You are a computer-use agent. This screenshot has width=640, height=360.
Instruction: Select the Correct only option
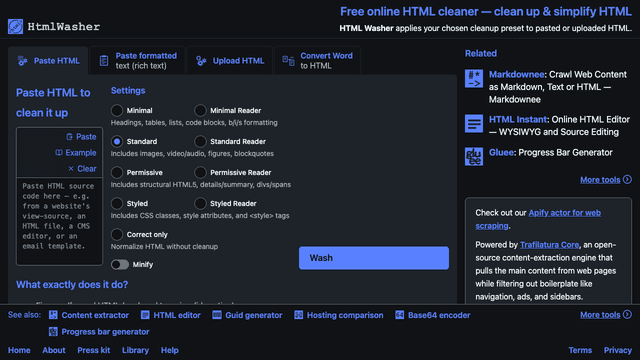click(x=117, y=234)
